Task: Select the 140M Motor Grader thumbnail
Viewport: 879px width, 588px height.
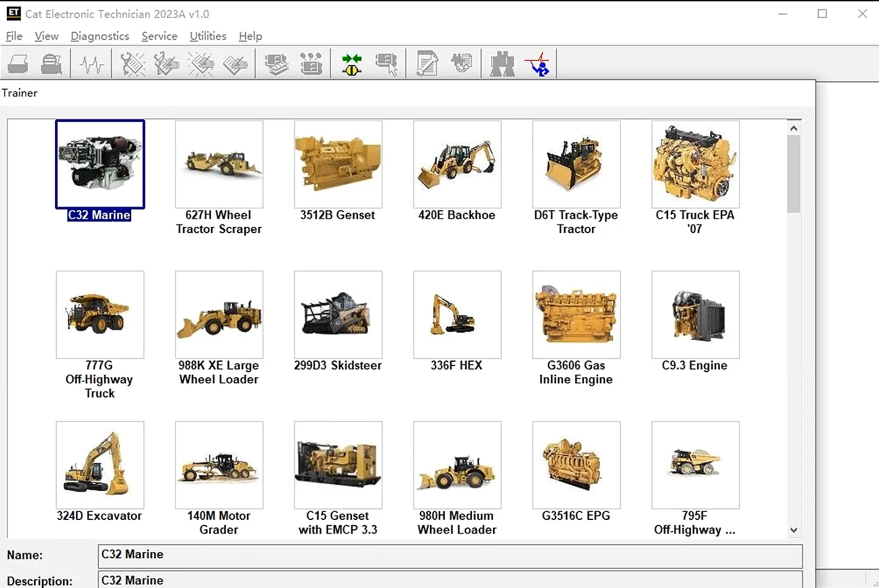Action: pos(219,465)
